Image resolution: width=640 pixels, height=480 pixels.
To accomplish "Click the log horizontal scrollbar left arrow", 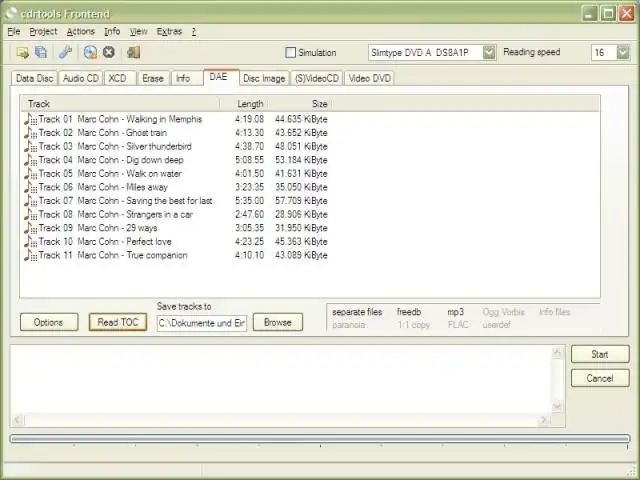I will point(18,419).
